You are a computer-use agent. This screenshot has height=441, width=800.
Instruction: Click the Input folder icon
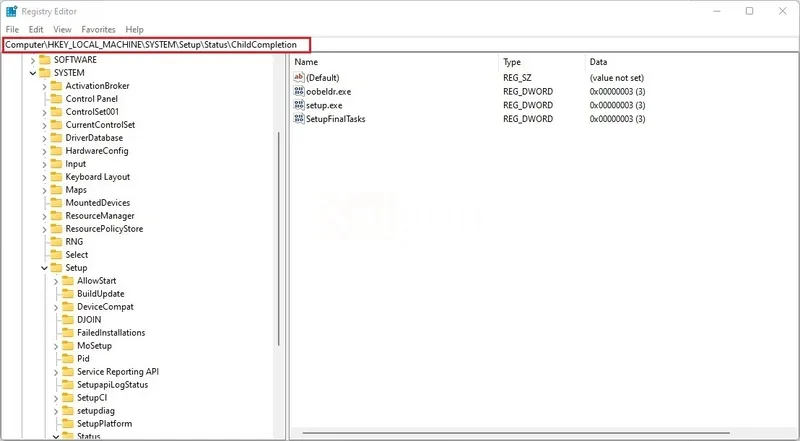coord(56,164)
